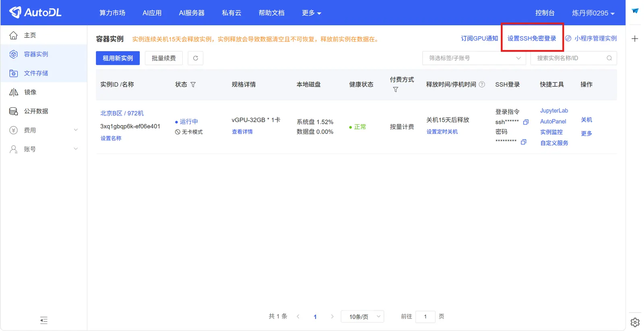Click the refresh instance list icon

(x=195, y=58)
